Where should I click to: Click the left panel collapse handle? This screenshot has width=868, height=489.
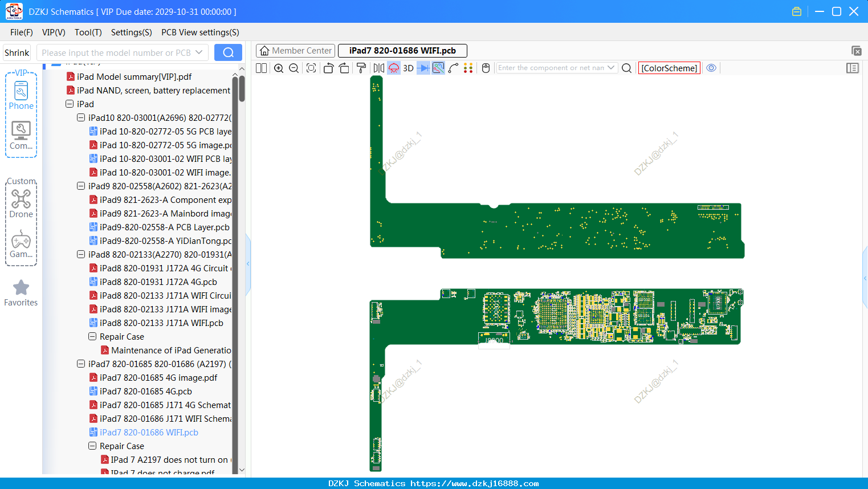tap(248, 263)
